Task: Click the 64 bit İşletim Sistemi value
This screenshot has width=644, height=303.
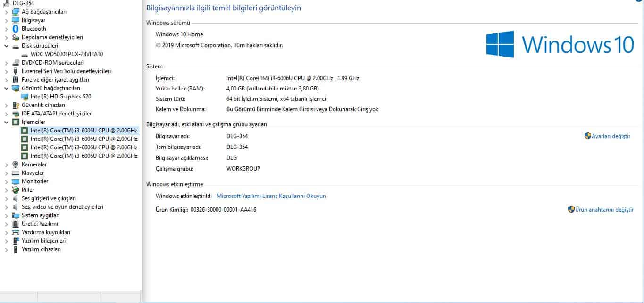Action: tap(276, 99)
